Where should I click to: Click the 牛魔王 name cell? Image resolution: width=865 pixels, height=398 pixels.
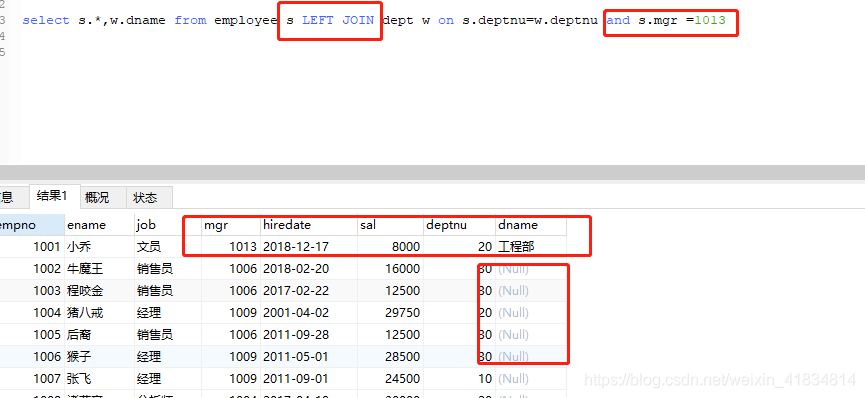click(x=100, y=269)
